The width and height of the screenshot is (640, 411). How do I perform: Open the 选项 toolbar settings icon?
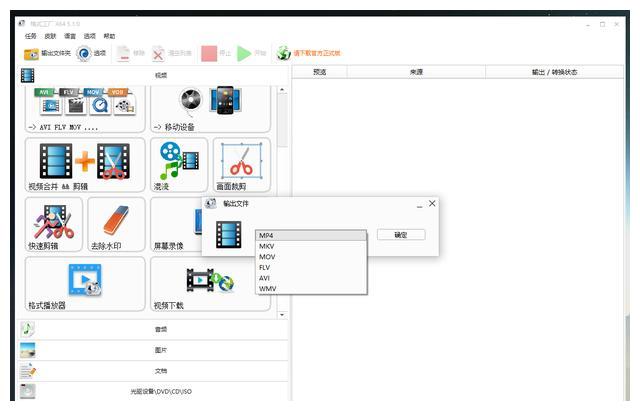[91, 53]
